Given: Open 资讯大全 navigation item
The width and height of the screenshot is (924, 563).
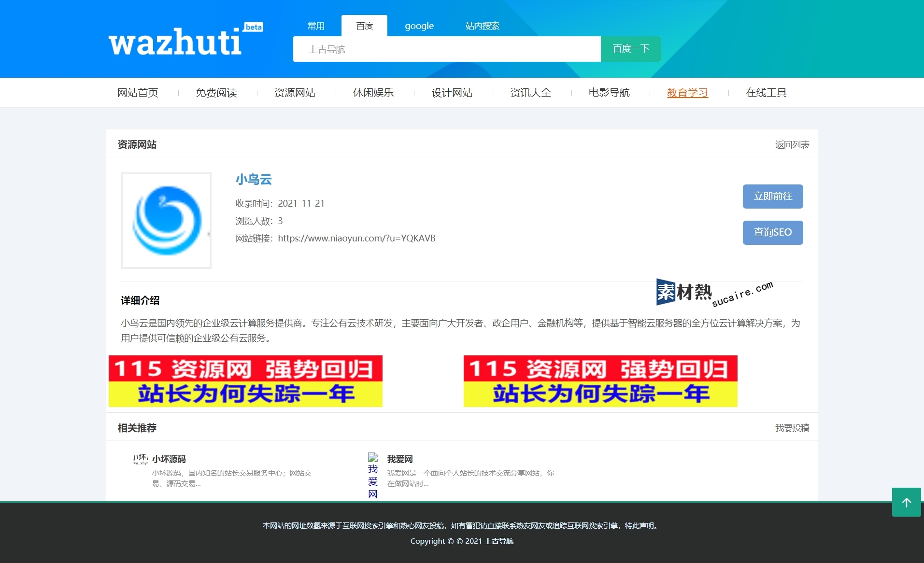Looking at the screenshot, I should [x=530, y=93].
